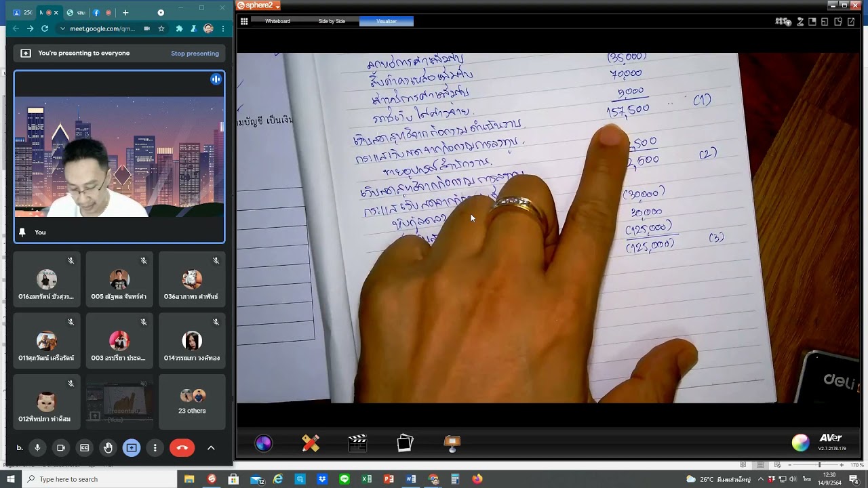Mute microphone in Google Meet

[x=37, y=447]
